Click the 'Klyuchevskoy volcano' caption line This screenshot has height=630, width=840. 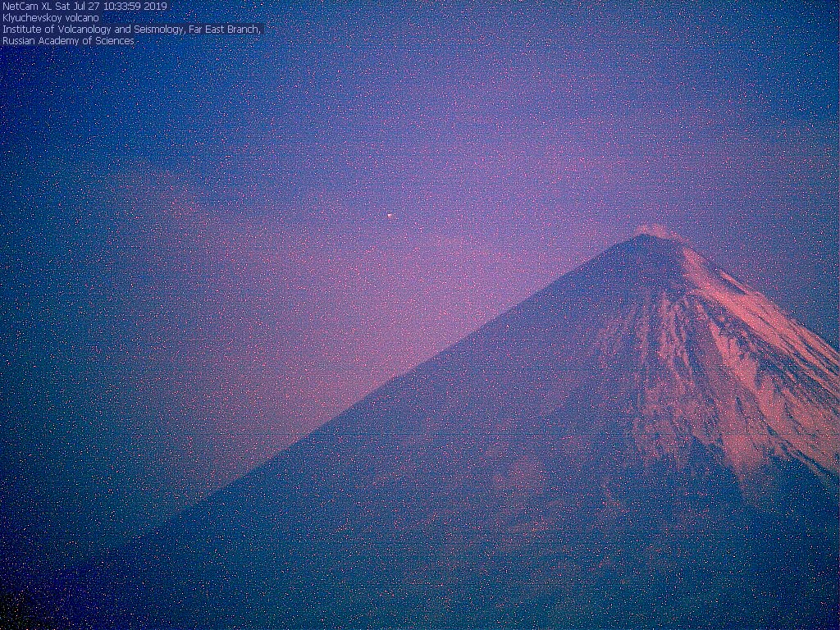51,18
